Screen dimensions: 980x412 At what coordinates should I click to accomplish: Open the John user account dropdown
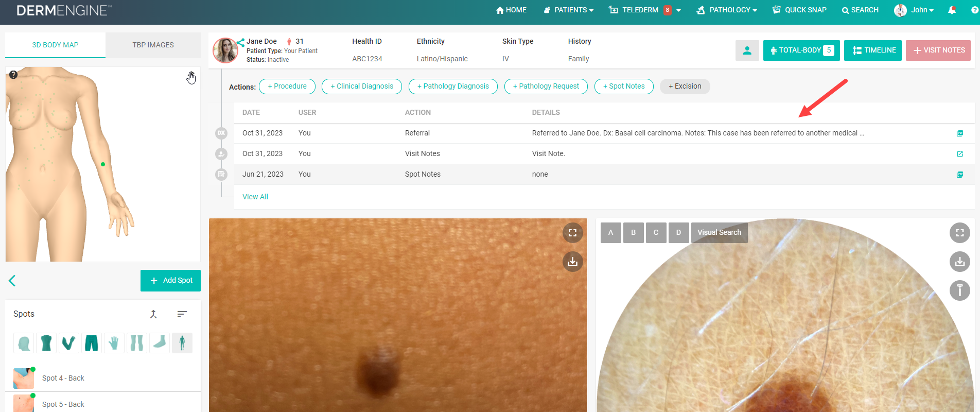pyautogui.click(x=914, y=10)
